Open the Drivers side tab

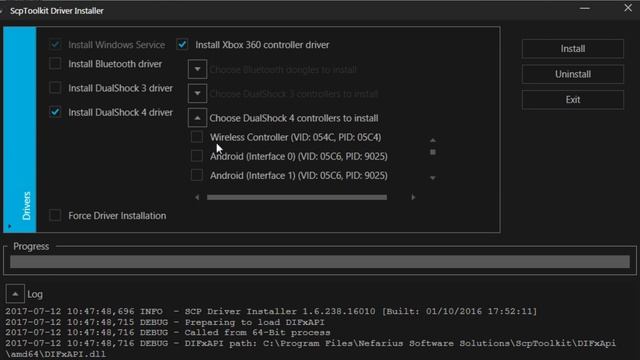click(x=20, y=130)
